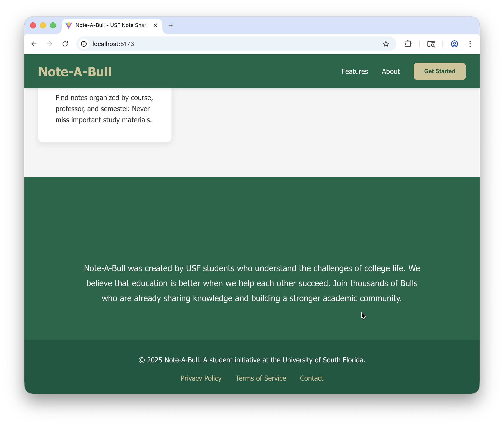Close the Note-A-Bull browser tab

pyautogui.click(x=155, y=25)
